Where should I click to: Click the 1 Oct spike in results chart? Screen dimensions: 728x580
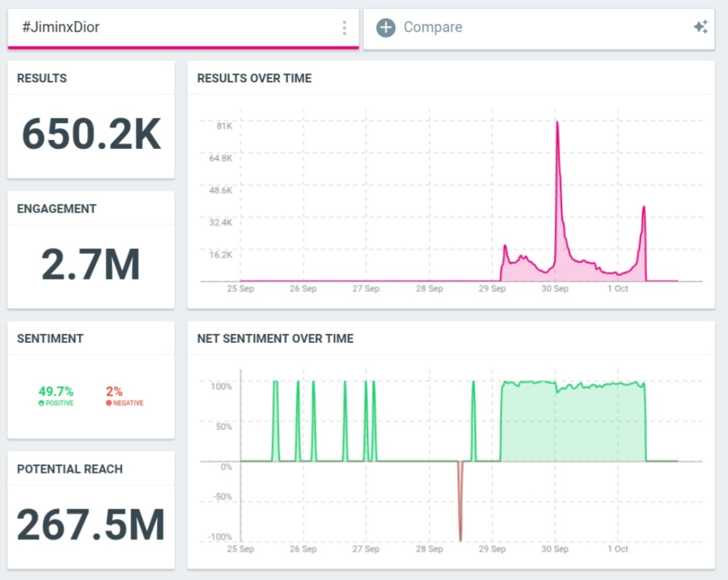(644, 208)
